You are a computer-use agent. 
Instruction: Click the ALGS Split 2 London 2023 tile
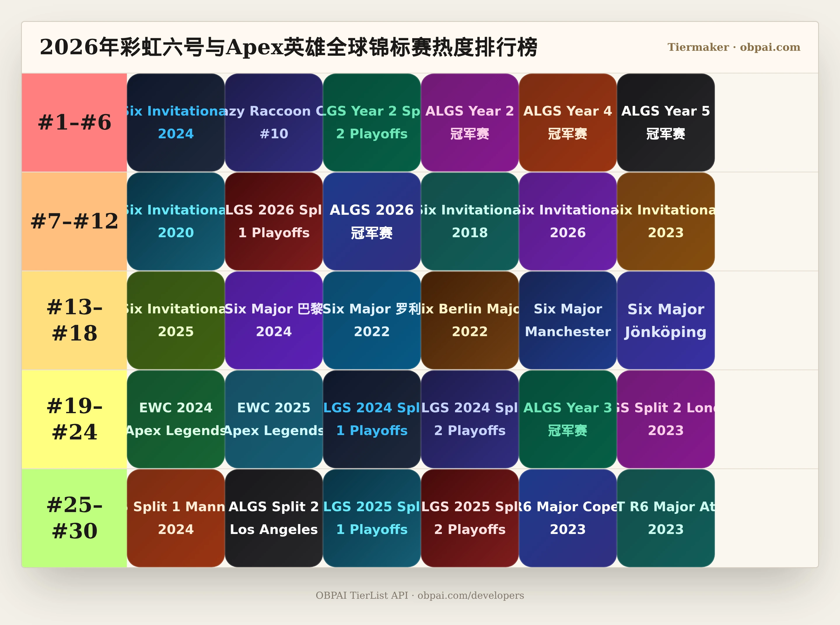pyautogui.click(x=666, y=419)
